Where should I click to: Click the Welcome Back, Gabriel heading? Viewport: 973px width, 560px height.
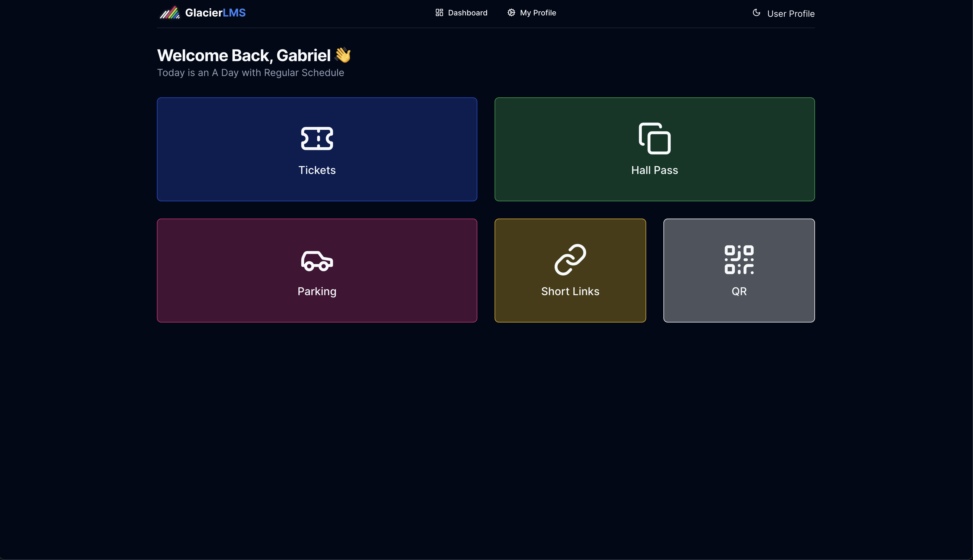point(244,55)
